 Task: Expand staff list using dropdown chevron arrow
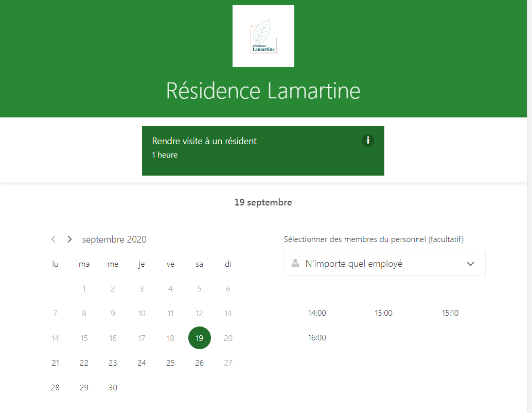470,264
